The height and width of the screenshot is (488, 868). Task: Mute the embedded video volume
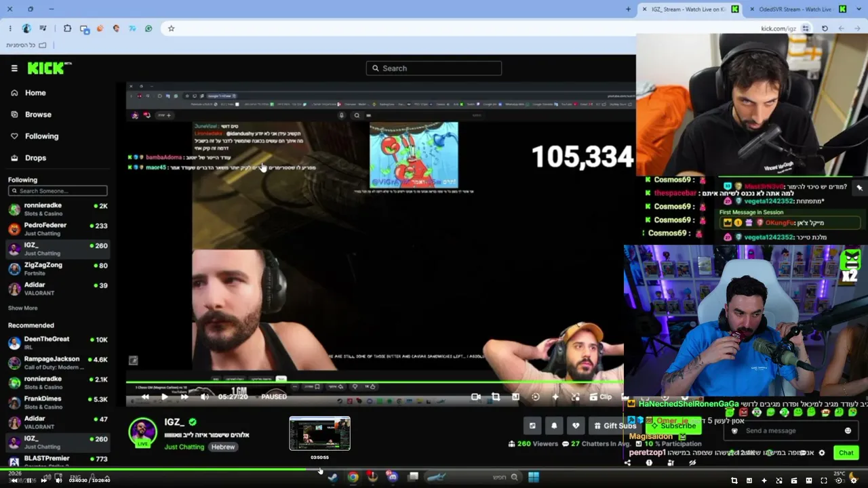(x=204, y=397)
